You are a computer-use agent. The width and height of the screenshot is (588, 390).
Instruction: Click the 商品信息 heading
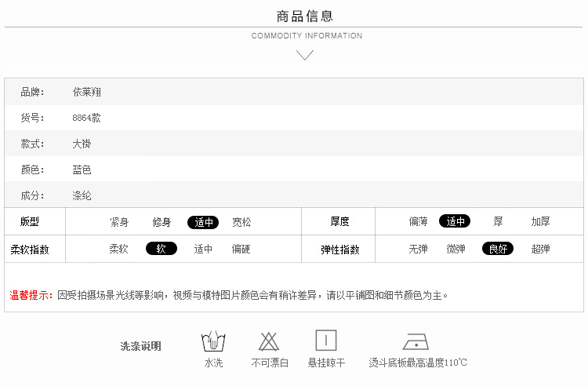point(304,16)
